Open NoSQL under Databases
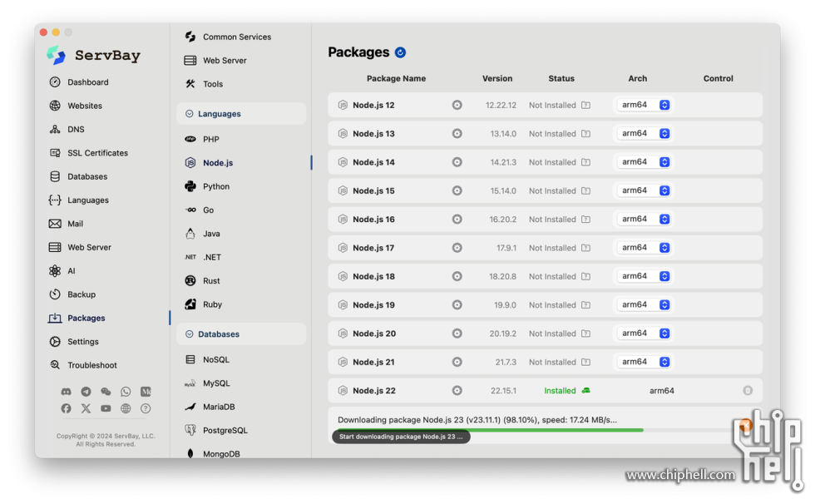Image resolution: width=815 pixels, height=504 pixels. click(x=207, y=359)
